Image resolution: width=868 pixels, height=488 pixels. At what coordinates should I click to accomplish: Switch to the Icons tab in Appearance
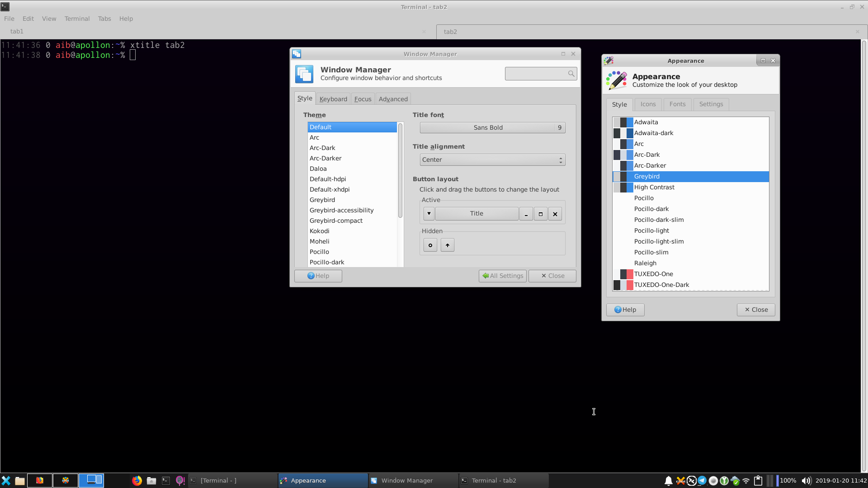pos(648,104)
